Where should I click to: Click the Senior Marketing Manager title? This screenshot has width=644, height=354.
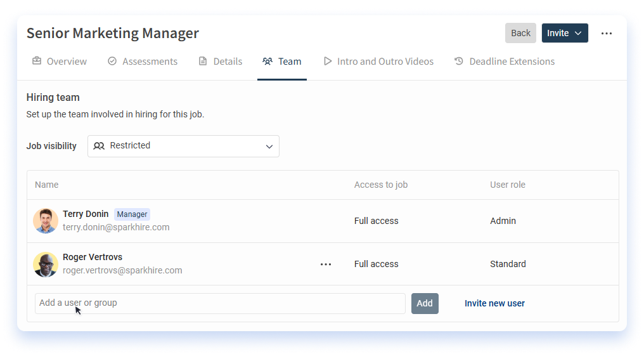click(x=113, y=33)
